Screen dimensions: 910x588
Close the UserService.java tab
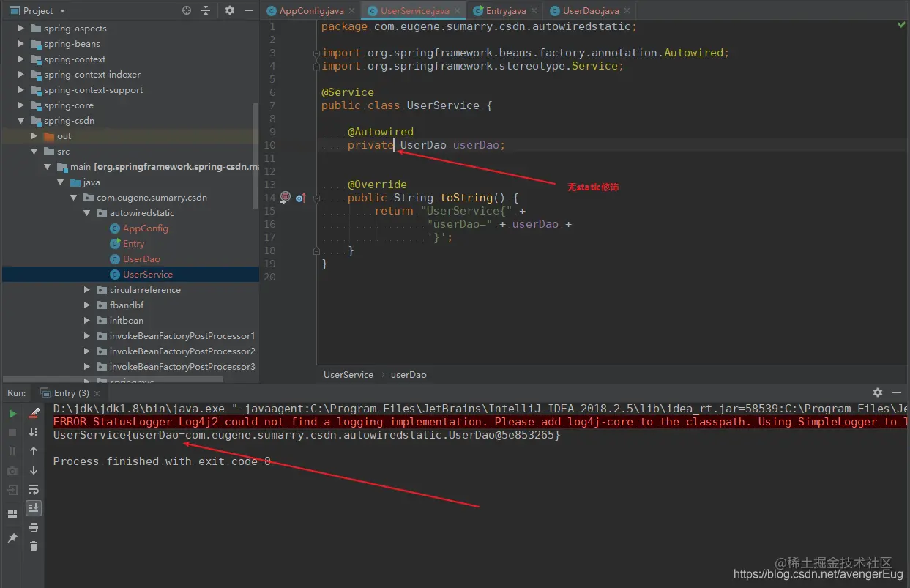458,11
